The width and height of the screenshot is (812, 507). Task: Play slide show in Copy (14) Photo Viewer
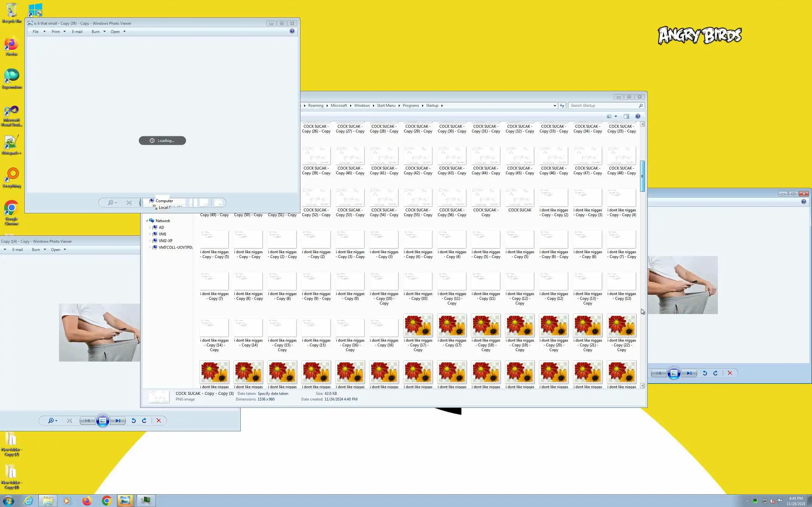[x=103, y=420]
